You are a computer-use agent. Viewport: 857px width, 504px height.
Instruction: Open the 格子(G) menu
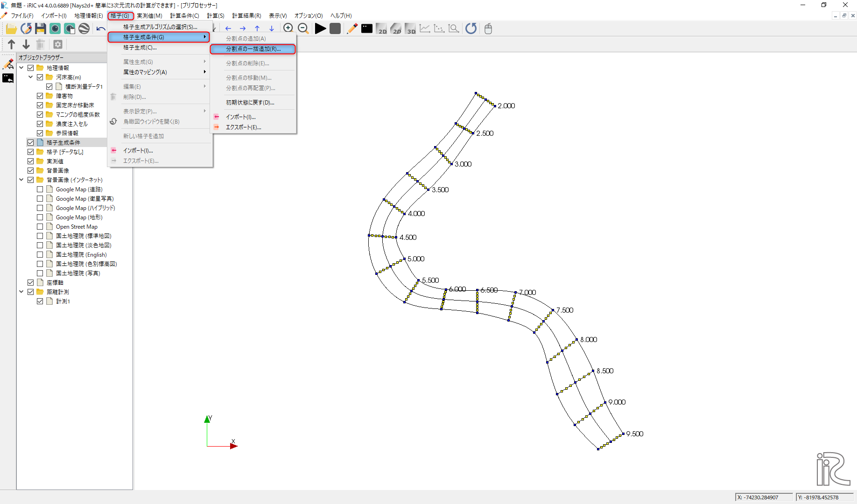click(120, 16)
